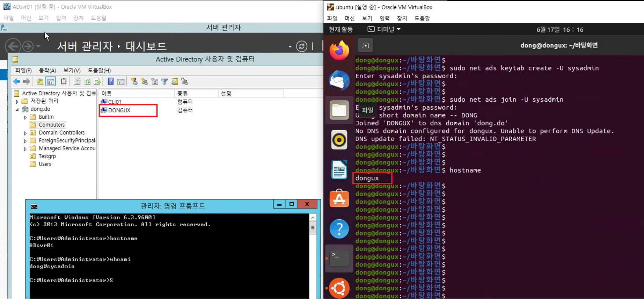Open 현재 활동 overview in Ubuntu

tap(341, 29)
